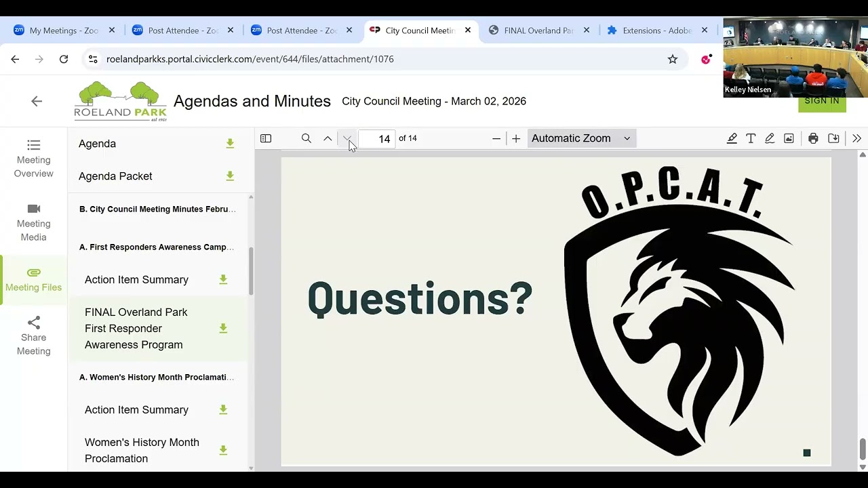Select the highlight annotation tool
This screenshot has width=868, height=488.
(732, 138)
